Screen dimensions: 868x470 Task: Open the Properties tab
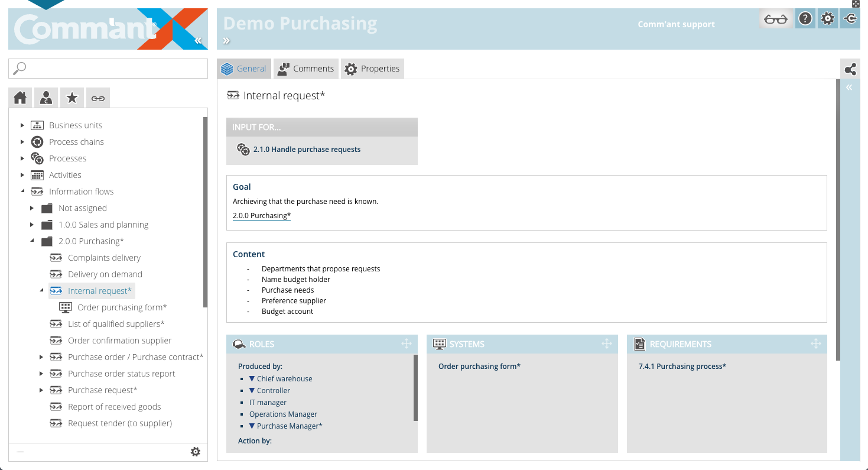[x=372, y=69]
